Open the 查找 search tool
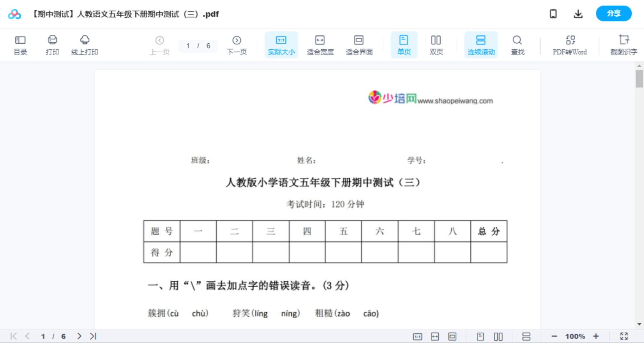This screenshot has width=644, height=343. point(518,45)
